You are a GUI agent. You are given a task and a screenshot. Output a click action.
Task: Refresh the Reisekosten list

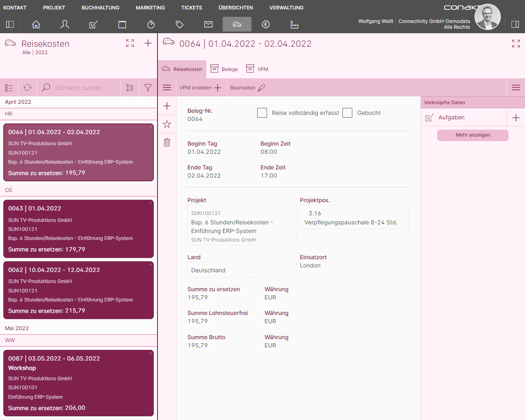[x=27, y=88]
